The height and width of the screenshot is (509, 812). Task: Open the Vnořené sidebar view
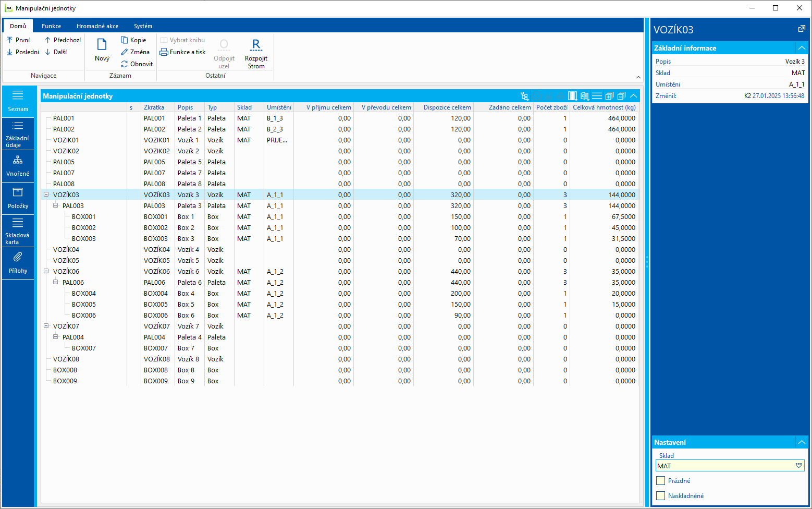point(18,166)
